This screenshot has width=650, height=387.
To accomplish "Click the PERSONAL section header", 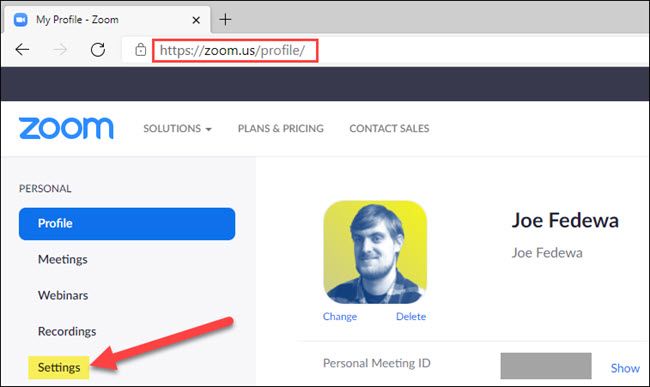I will click(x=45, y=189).
